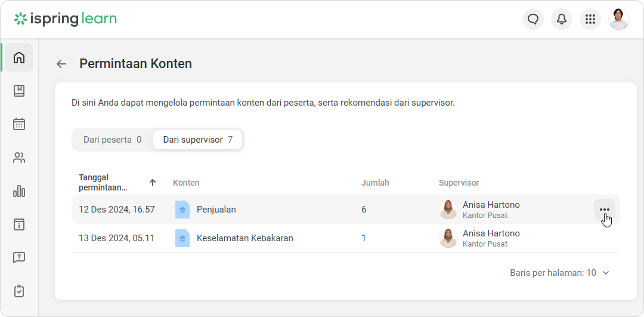Open the notifications bell
644x317 pixels.
[562, 19]
